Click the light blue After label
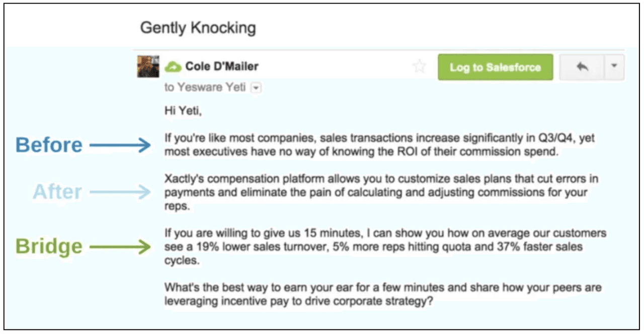Viewport: 644px width, 334px height. [x=57, y=192]
